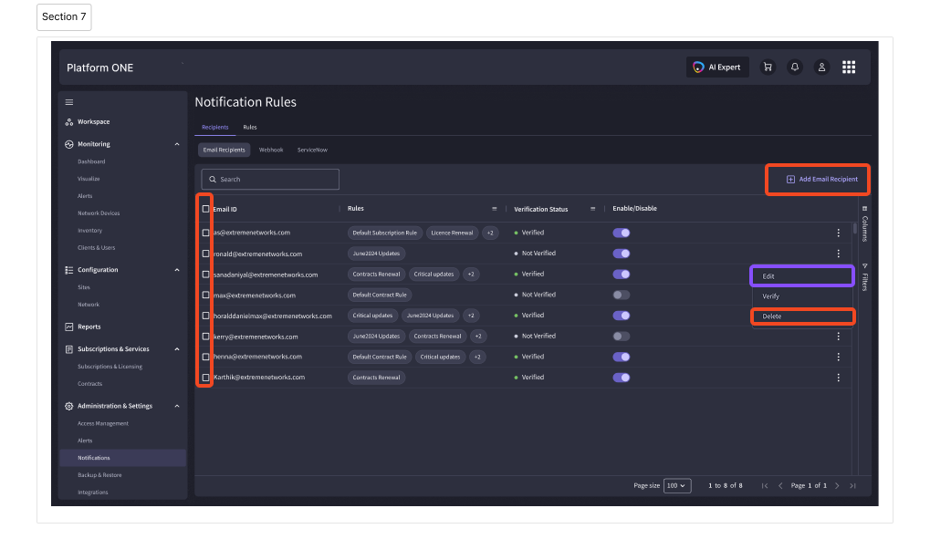This screenshot has height=560, width=930.
Task: Open the Page size dropdown
Action: tap(677, 485)
